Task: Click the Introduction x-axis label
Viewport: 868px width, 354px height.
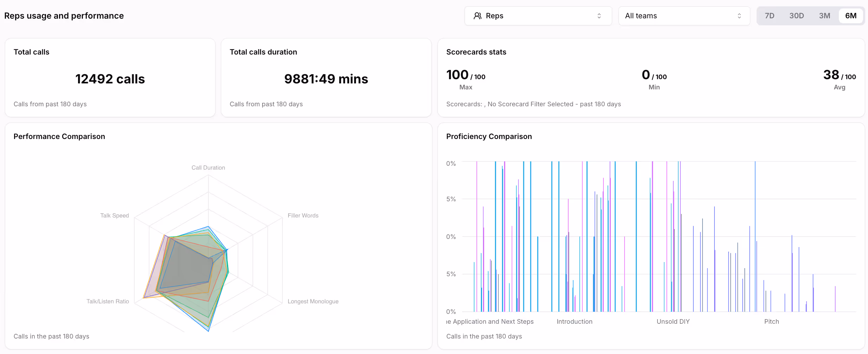Action: tap(575, 322)
